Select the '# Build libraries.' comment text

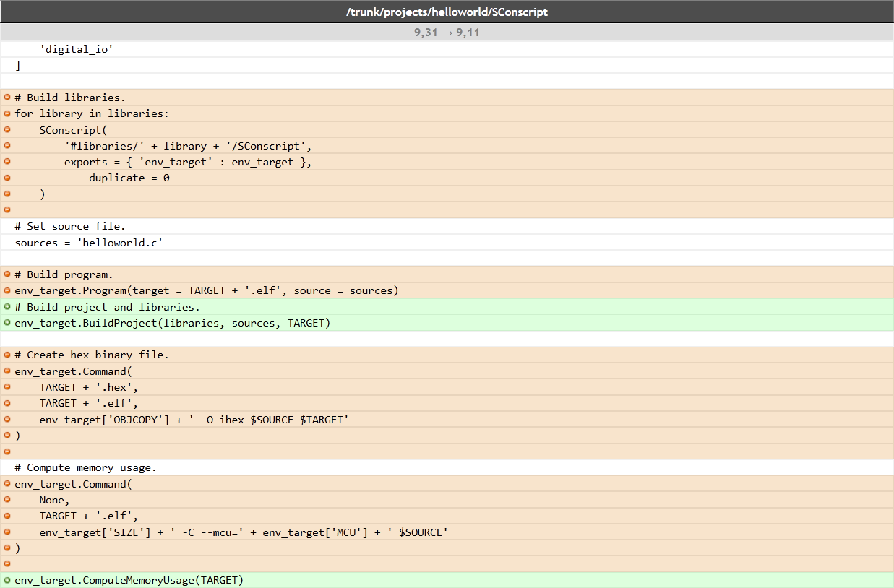(x=70, y=98)
